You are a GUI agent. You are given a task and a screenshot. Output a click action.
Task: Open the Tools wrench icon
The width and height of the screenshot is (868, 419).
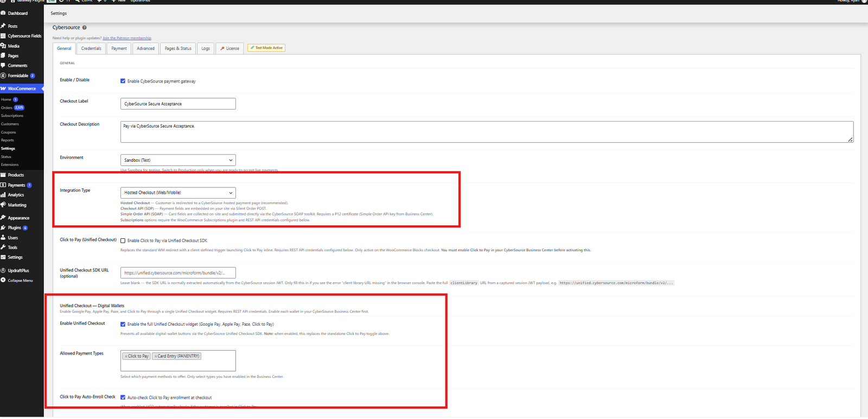3,247
